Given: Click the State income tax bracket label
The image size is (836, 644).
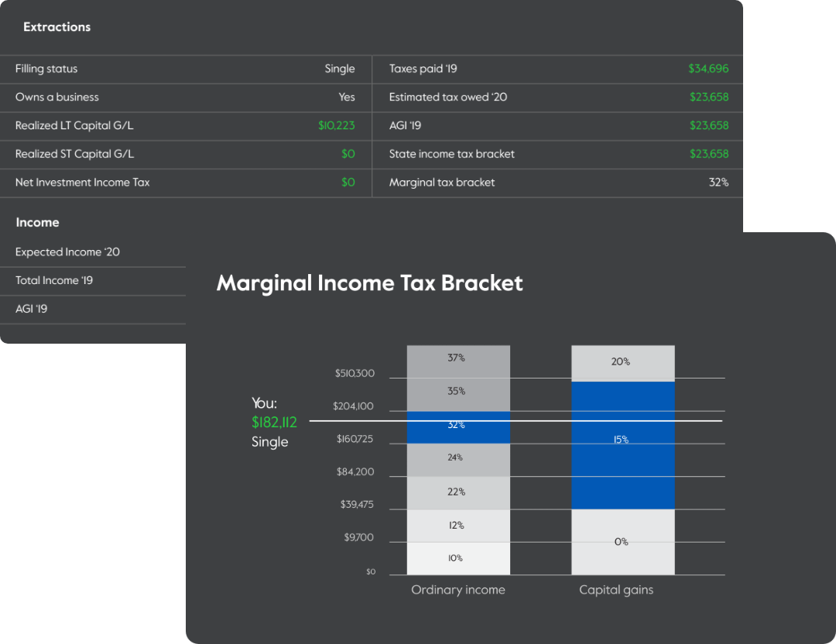Looking at the screenshot, I should click(451, 154).
